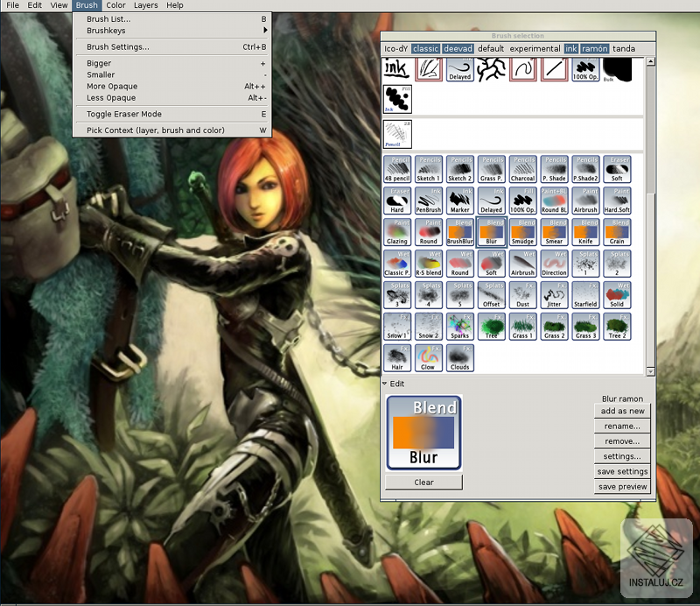
Task: Select the Jitter Fx brush
Action: (x=554, y=295)
